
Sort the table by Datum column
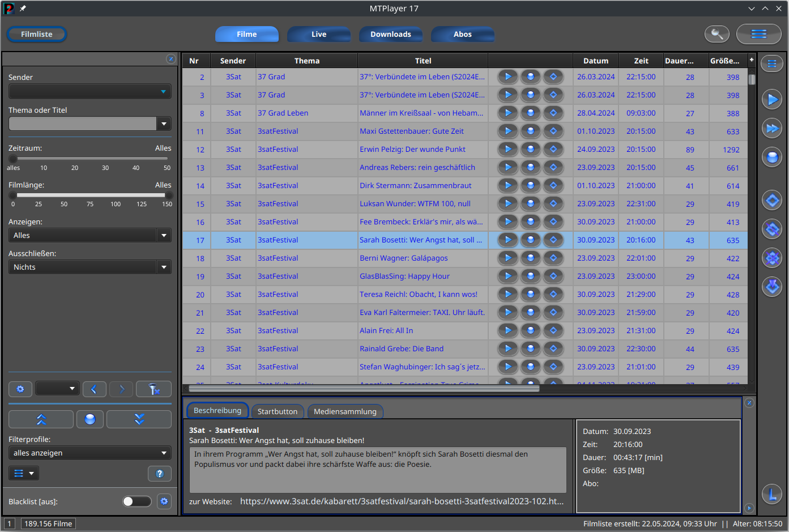596,61
